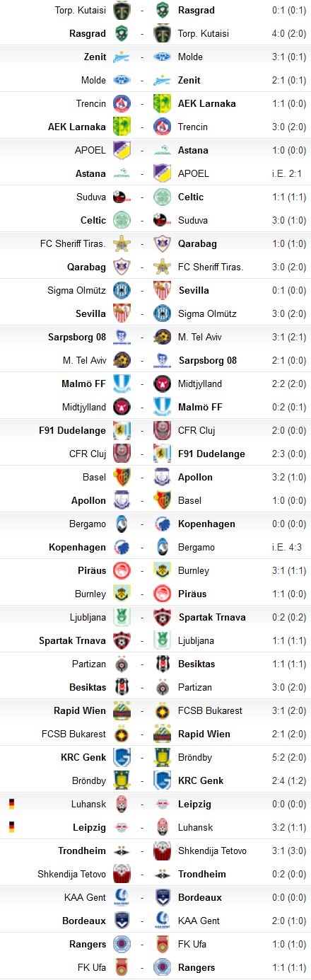The image size is (311, 980).
Task: Click Besiktas crest in Partizan - Besiktas row
Action: click(x=163, y=664)
